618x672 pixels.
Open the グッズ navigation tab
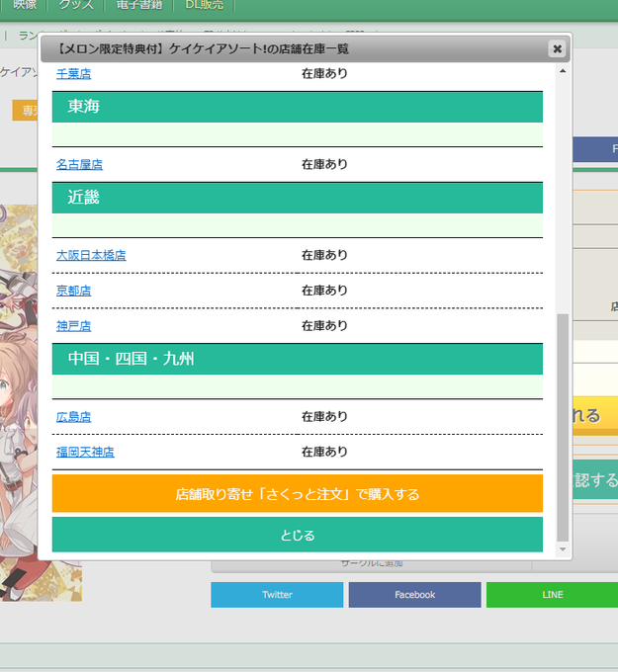(76, 5)
